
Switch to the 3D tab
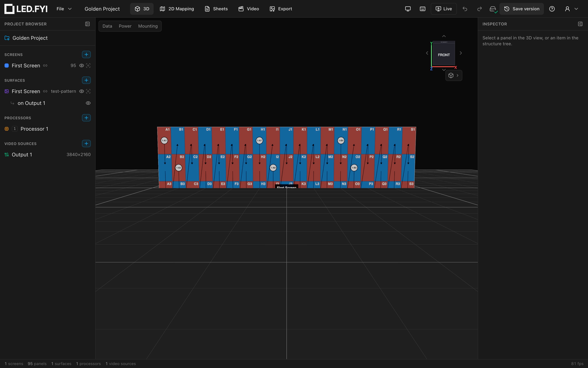pyautogui.click(x=142, y=9)
